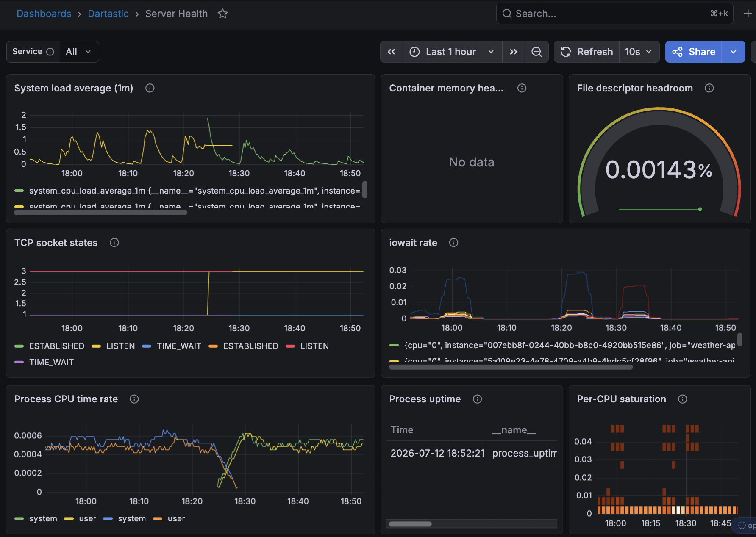The width and height of the screenshot is (756, 537).
Task: Show info for Per-CPU saturation panel
Action: pos(683,399)
